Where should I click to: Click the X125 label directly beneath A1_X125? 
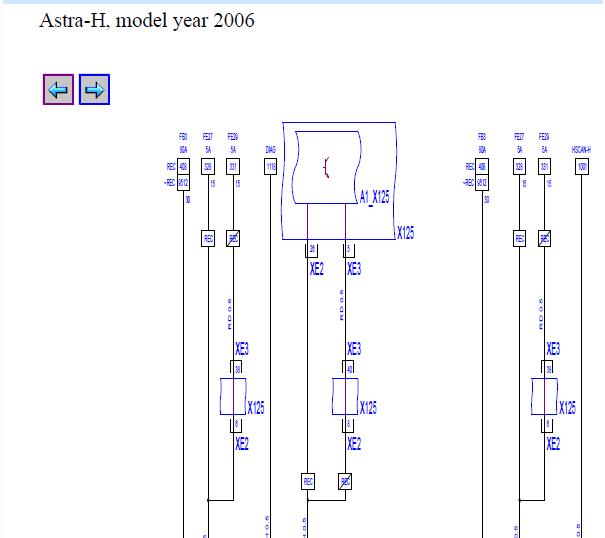click(x=406, y=233)
